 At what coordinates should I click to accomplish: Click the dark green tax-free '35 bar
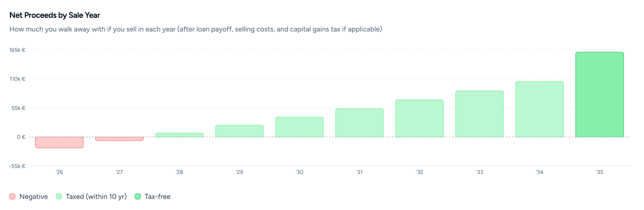coord(600,95)
